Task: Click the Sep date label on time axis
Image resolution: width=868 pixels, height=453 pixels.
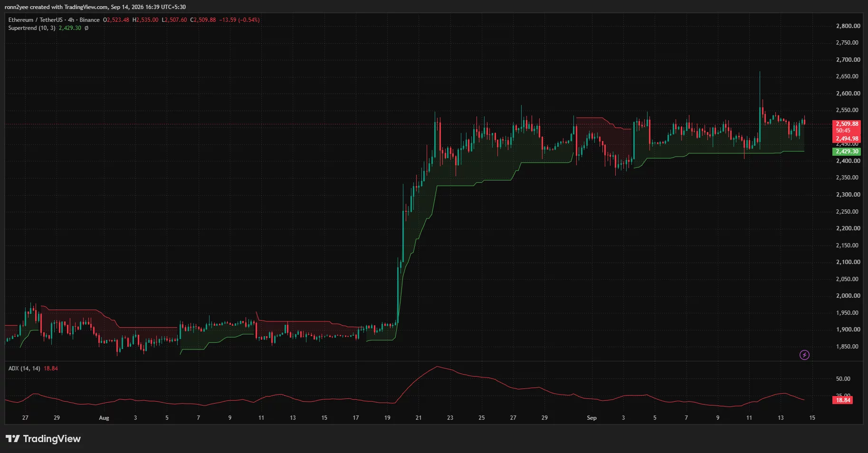Action: tap(591, 418)
